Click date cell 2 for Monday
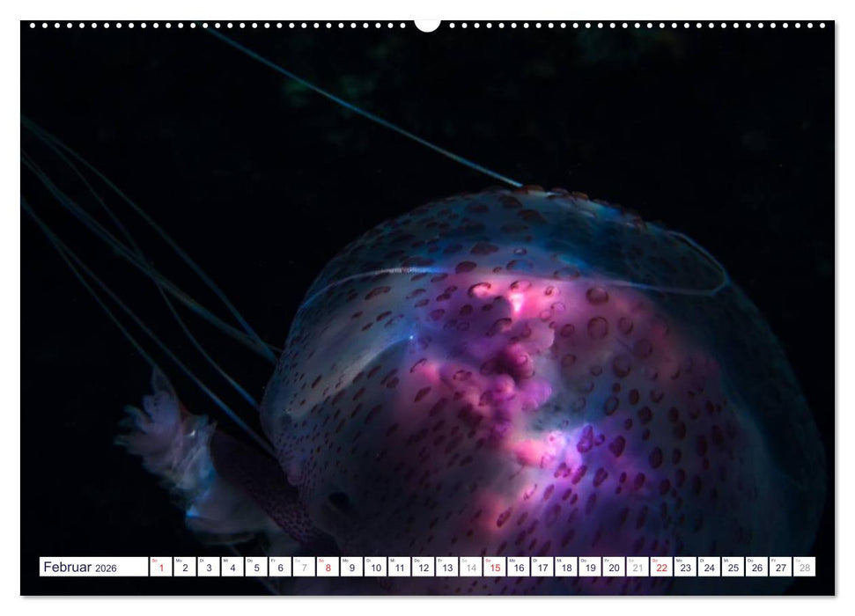 (x=184, y=568)
